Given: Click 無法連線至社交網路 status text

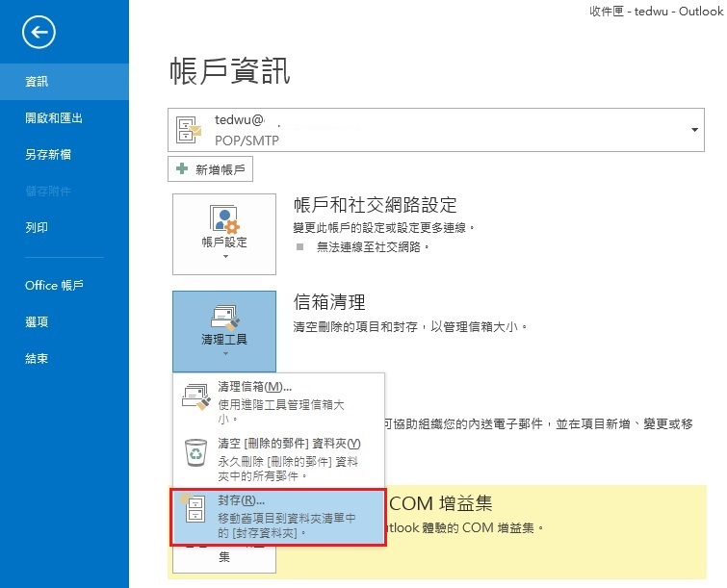Looking at the screenshot, I should (x=373, y=247).
